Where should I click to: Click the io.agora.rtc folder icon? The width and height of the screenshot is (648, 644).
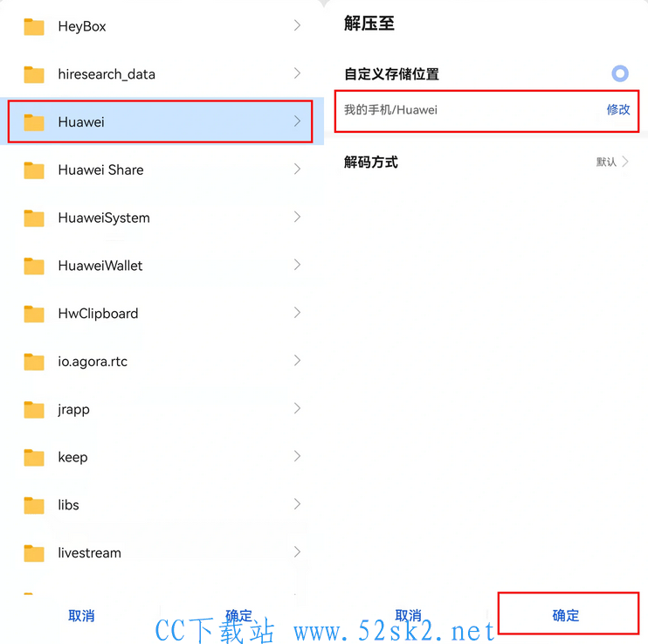34,362
